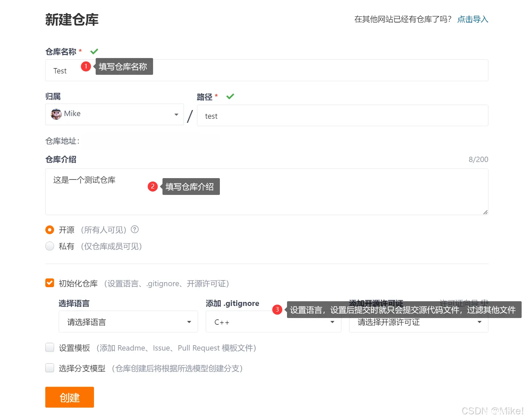Image resolution: width=525 pixels, height=420 pixels.
Task: Open the 归属 owner dropdown showing Mike
Action: pos(114,114)
